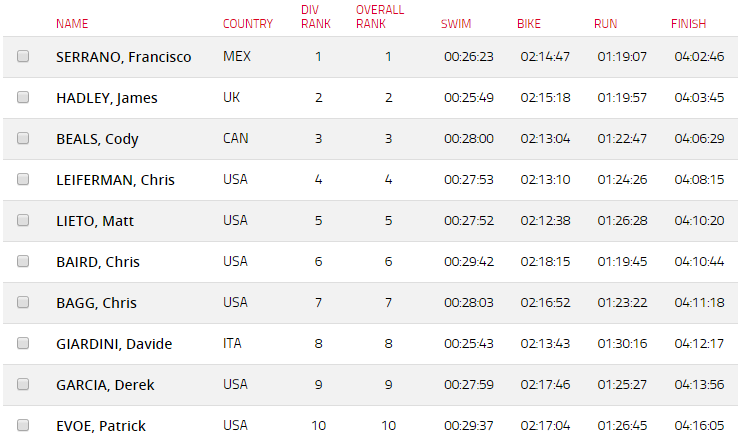Sort by the COUNTRY column header

[x=248, y=24]
